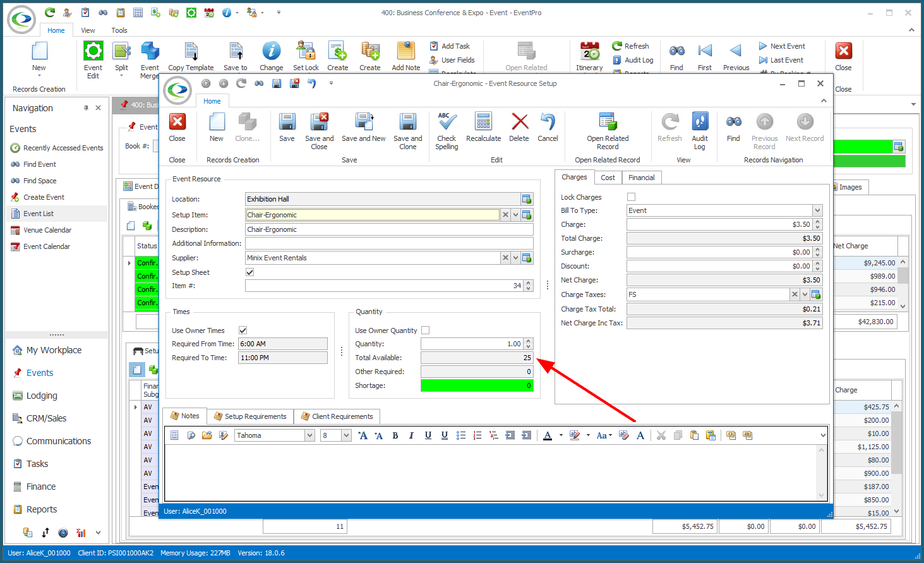Open the View tab in main window
Screen dimensions: 924x563
pos(88,30)
